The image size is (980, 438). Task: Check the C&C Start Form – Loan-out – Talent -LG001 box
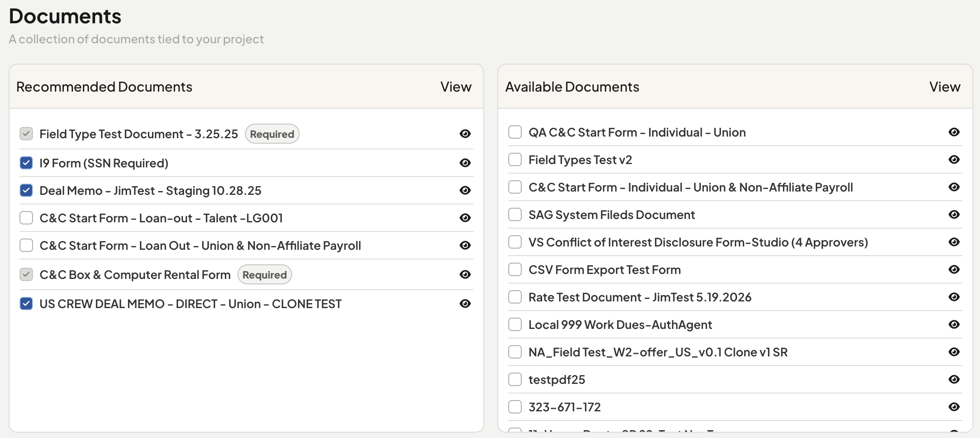pyautogui.click(x=26, y=218)
